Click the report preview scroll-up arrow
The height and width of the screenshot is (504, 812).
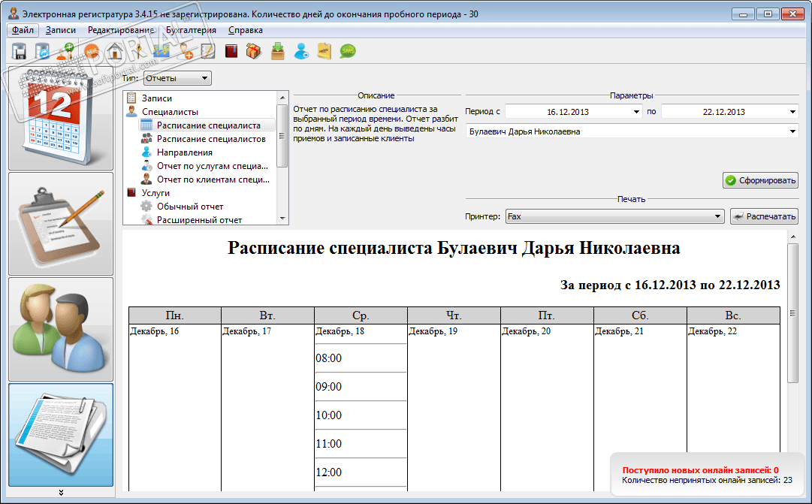792,237
